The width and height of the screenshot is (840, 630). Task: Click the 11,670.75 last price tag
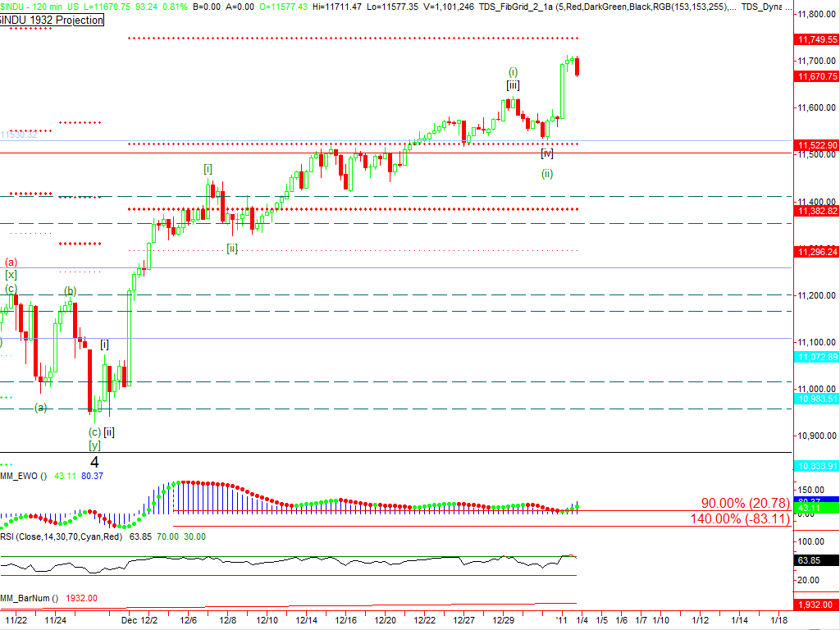tap(816, 76)
